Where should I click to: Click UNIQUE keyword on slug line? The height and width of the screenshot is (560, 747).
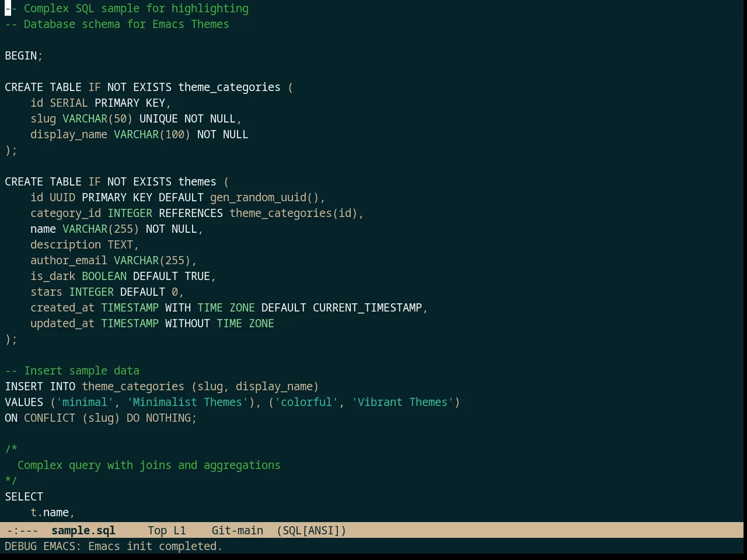[159, 118]
